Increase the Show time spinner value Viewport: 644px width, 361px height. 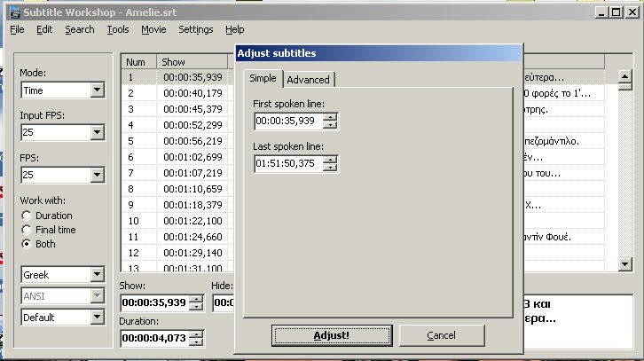point(196,298)
